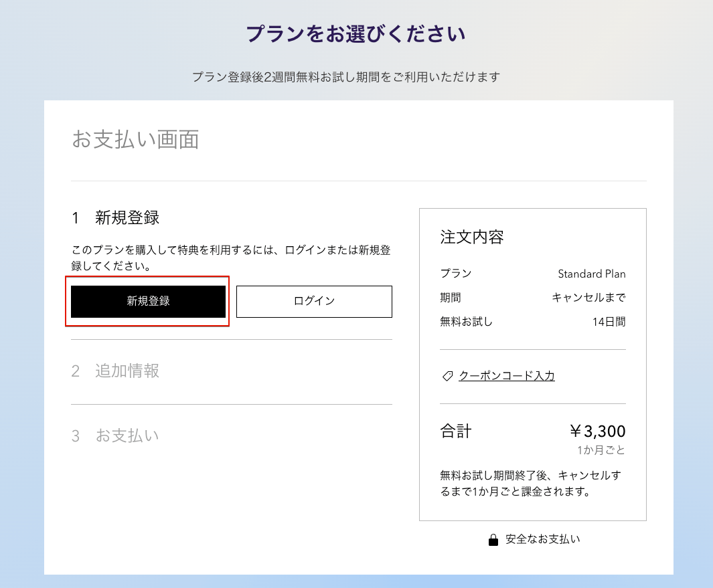The width and height of the screenshot is (713, 588).
Task: Click the two-week free trial subtitle text
Action: [x=346, y=77]
